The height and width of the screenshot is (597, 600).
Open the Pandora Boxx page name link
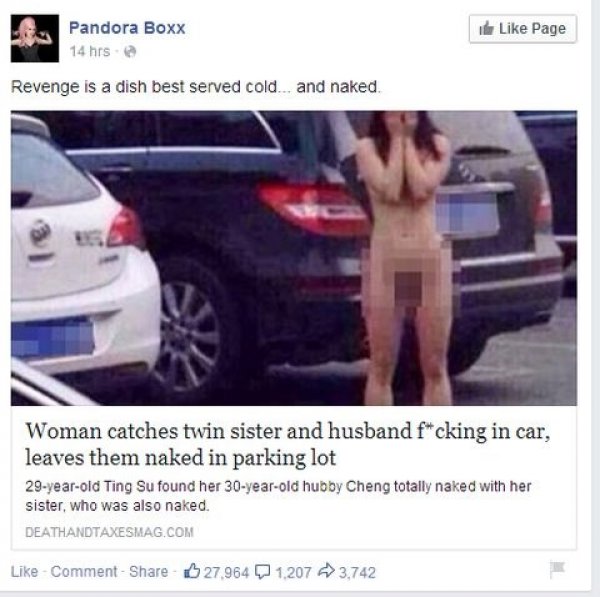click(127, 28)
